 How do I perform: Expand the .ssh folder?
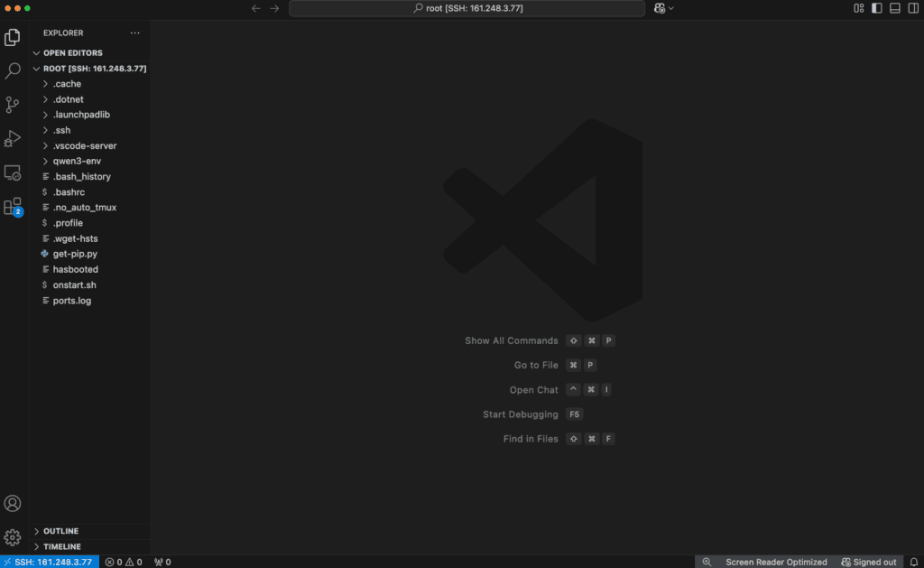(x=89, y=130)
